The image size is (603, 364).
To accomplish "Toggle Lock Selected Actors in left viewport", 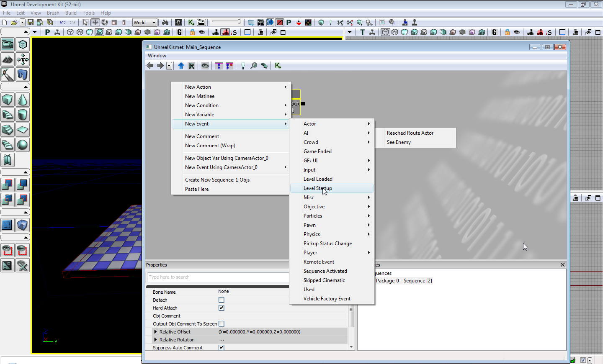I will coord(193,32).
